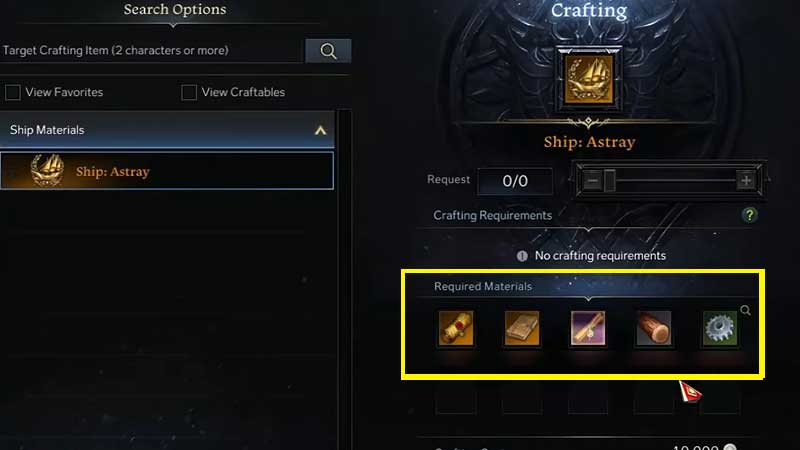
Task: Click the magnifying glass search button
Action: click(x=328, y=51)
